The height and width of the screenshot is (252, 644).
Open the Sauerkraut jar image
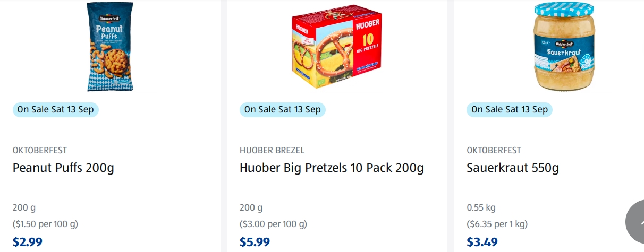[x=564, y=47]
